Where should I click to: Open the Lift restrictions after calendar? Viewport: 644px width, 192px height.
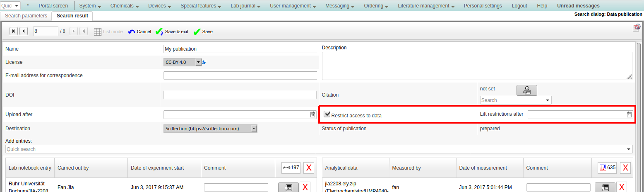pos(629,114)
